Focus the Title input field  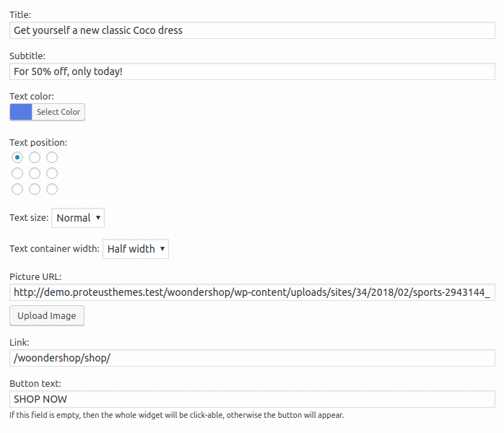pyautogui.click(x=252, y=30)
